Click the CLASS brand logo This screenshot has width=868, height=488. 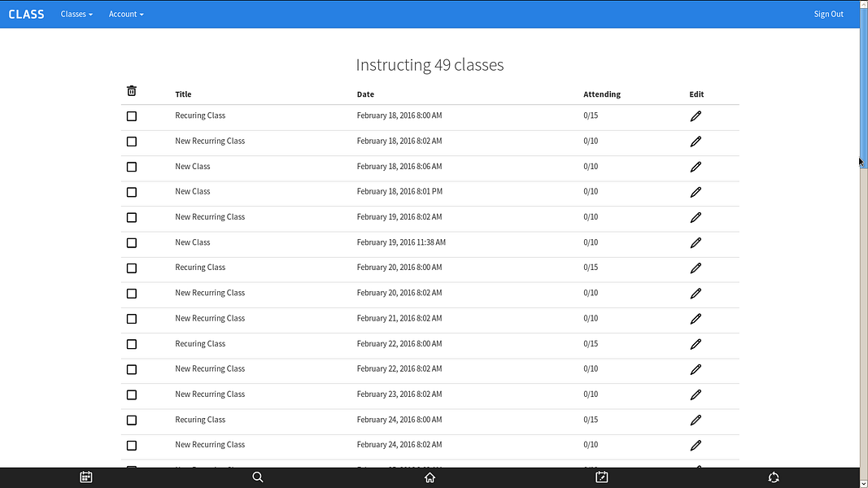coord(26,14)
